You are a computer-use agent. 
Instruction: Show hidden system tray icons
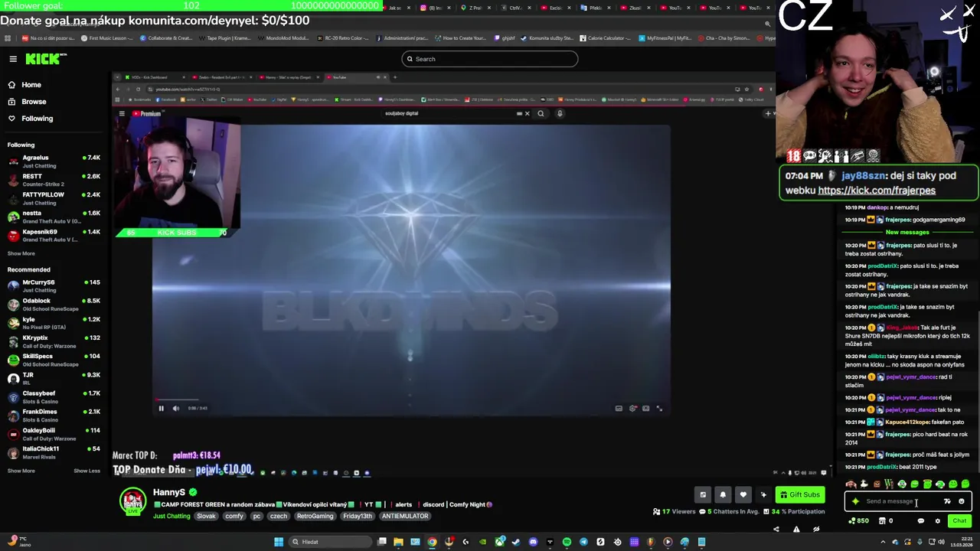pos(883,542)
